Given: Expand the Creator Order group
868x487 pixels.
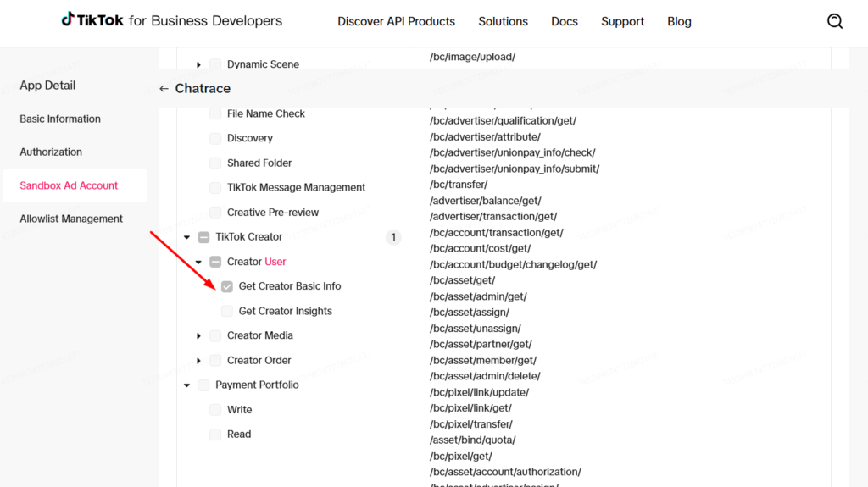Looking at the screenshot, I should coord(198,361).
